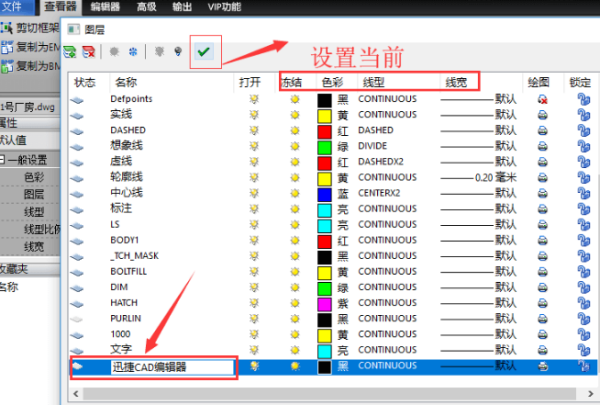Viewport: 600px width, 405px height.
Task: Click the 复制为BMP icon in left toolbar
Action: tap(7, 66)
